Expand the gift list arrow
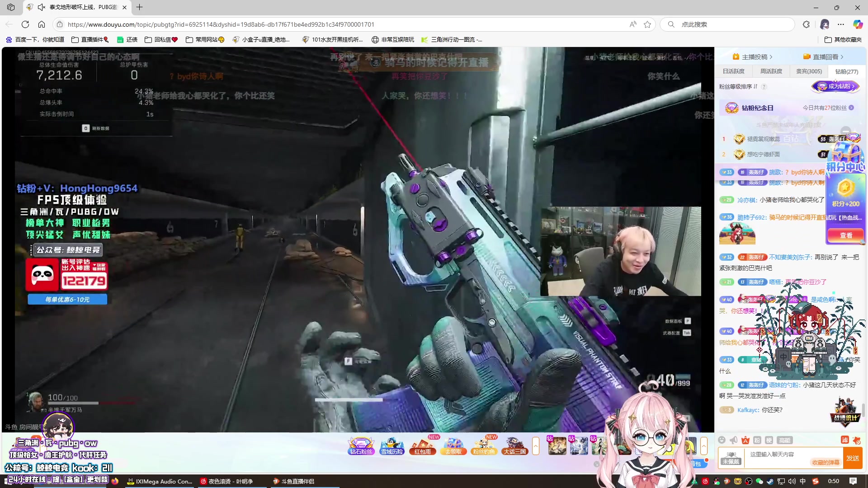 pyautogui.click(x=704, y=446)
